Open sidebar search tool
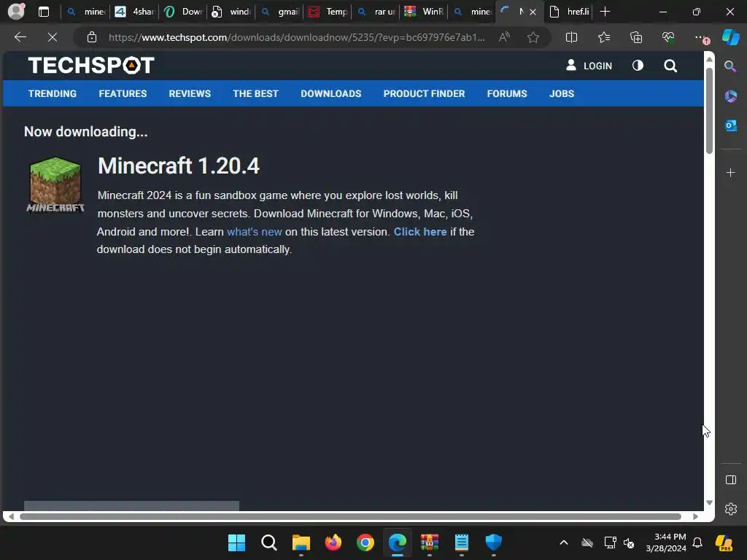The width and height of the screenshot is (747, 560). (730, 66)
